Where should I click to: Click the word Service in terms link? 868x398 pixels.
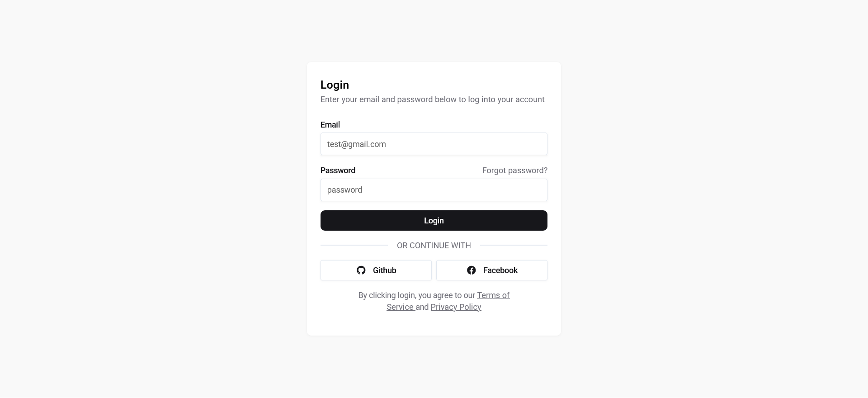[400, 307]
